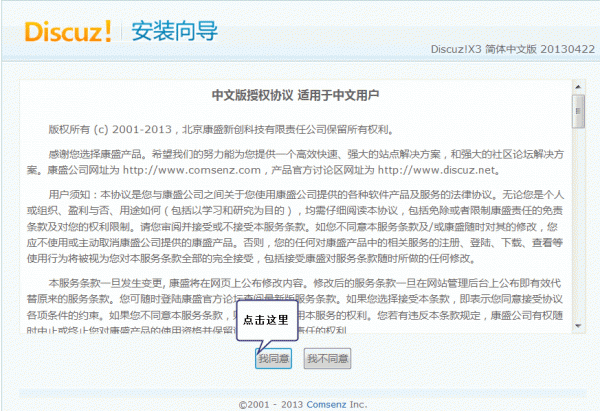
Task: Click the 我同意 agree button
Action: pos(273,359)
